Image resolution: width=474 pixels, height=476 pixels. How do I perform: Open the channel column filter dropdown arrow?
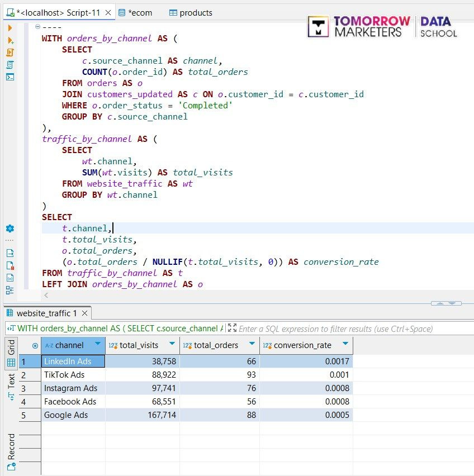click(98, 344)
